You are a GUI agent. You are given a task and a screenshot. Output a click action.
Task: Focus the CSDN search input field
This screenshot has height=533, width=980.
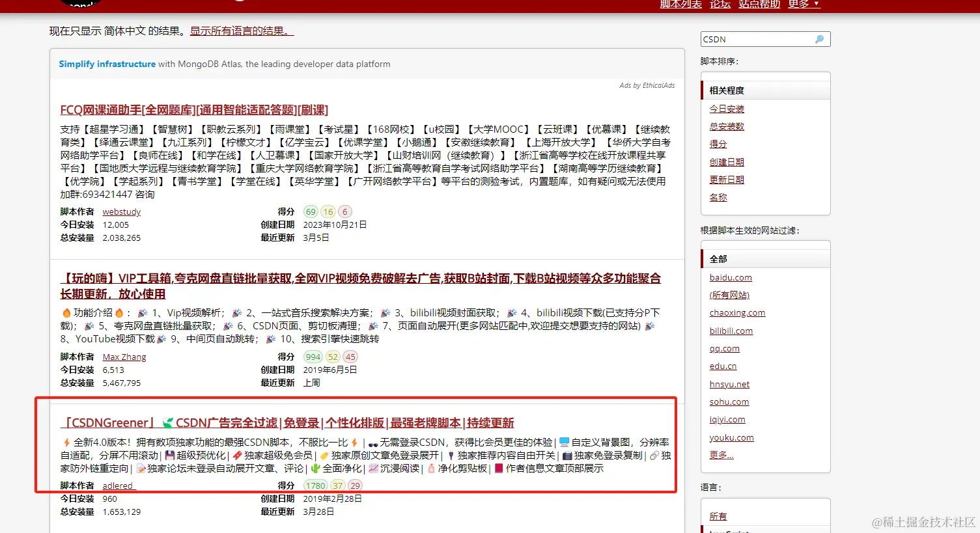click(765, 39)
